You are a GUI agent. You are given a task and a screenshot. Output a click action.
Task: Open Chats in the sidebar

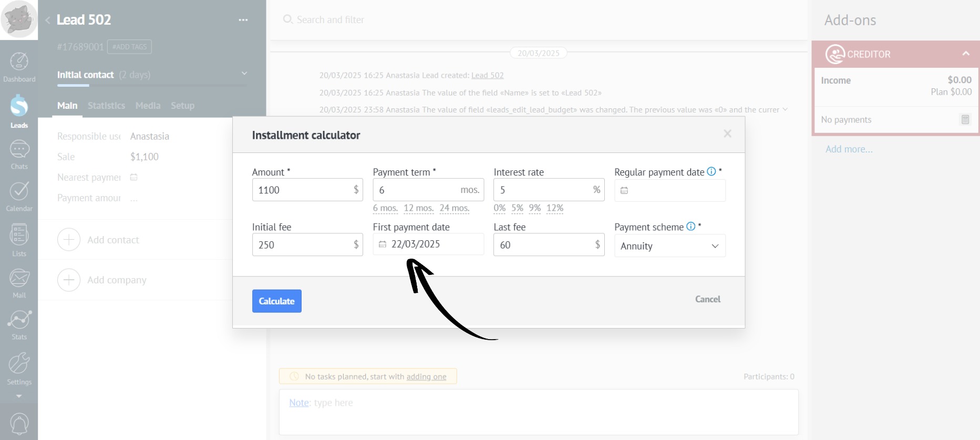[x=19, y=155]
